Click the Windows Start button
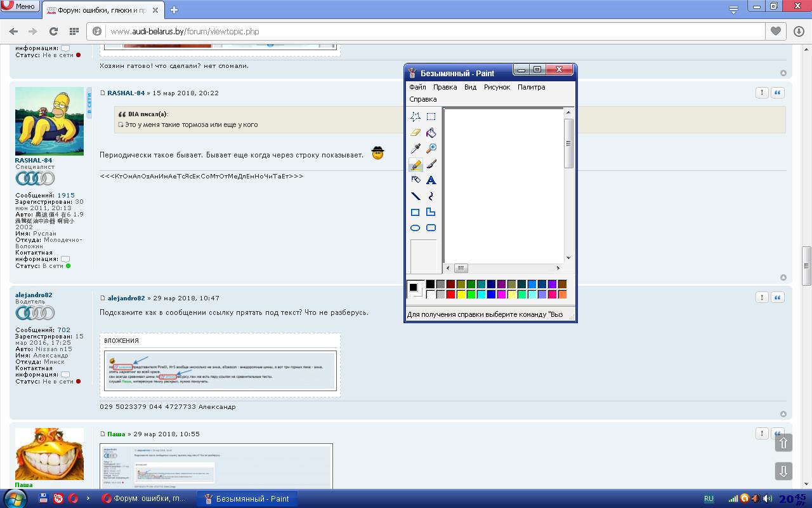 15,498
